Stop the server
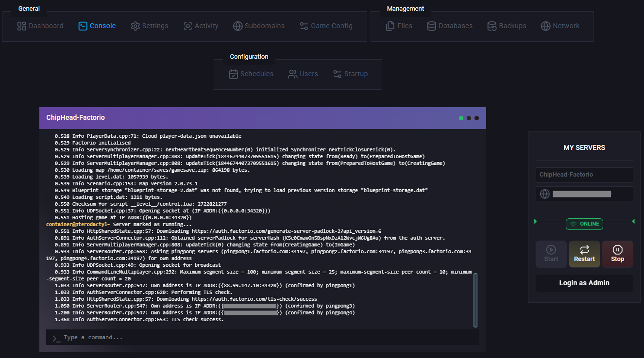Image resolution: width=644 pixels, height=358 pixels. (x=617, y=254)
